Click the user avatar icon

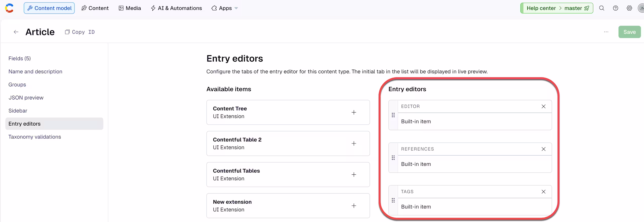[641, 8]
